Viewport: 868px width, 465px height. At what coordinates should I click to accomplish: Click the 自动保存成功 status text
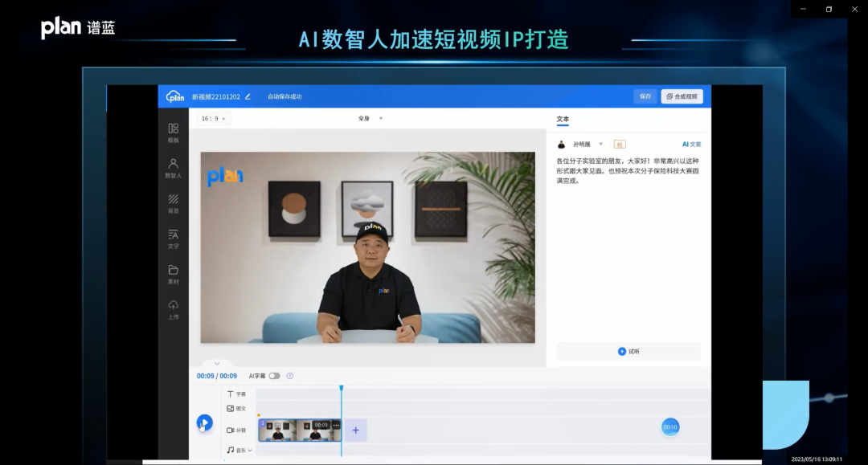[285, 96]
